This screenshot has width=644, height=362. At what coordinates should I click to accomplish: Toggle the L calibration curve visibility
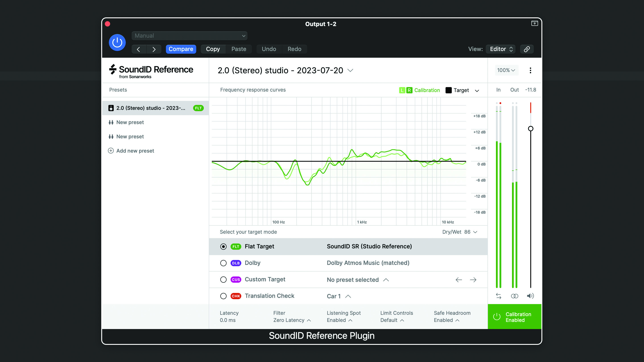point(402,90)
